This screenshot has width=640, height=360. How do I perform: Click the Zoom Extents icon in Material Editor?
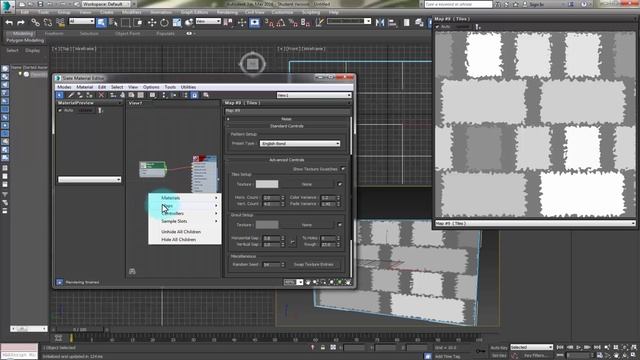(332, 282)
